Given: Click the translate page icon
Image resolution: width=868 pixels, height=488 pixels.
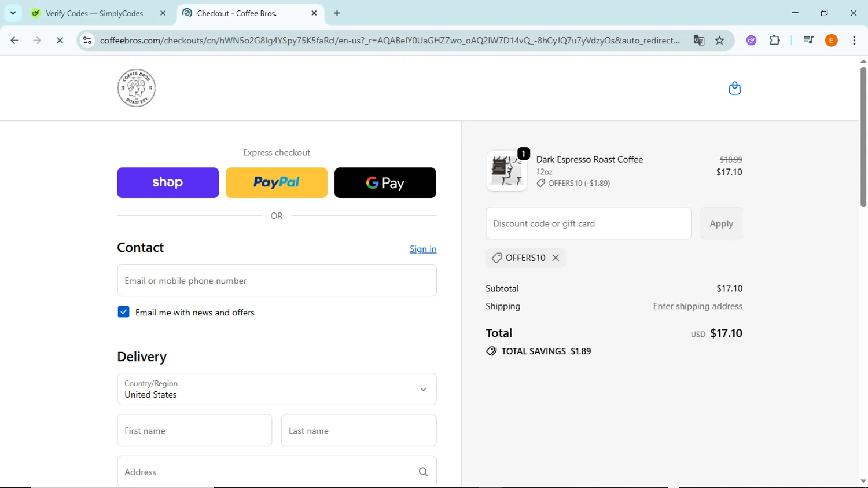Looking at the screenshot, I should pos(699,41).
